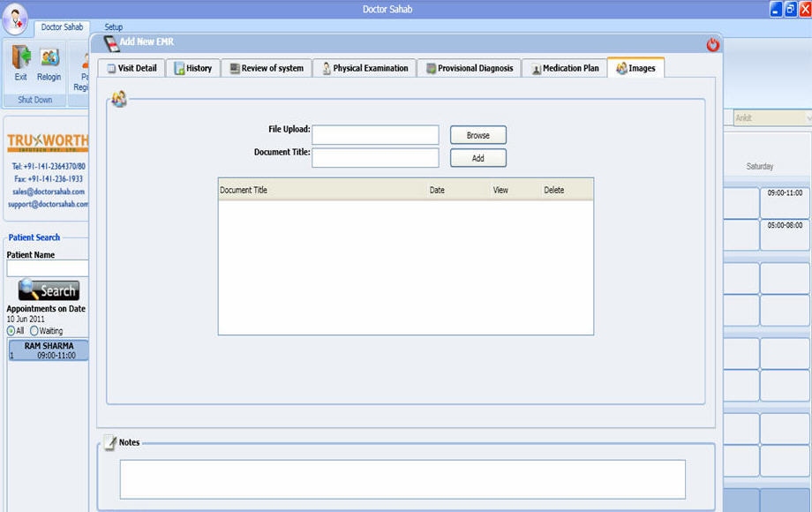
Task: Go to the Provisional Diagnosis tab
Action: (468, 68)
